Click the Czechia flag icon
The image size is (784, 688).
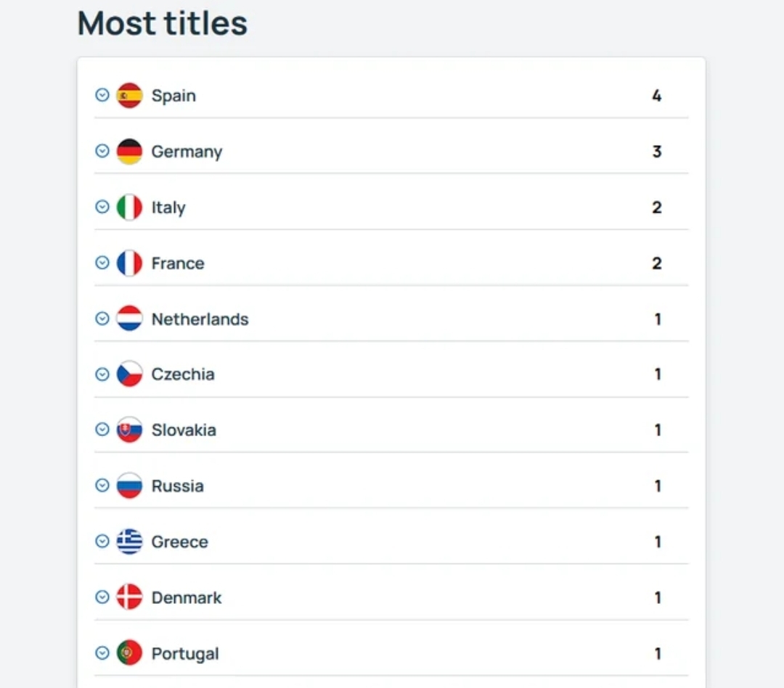pos(129,374)
